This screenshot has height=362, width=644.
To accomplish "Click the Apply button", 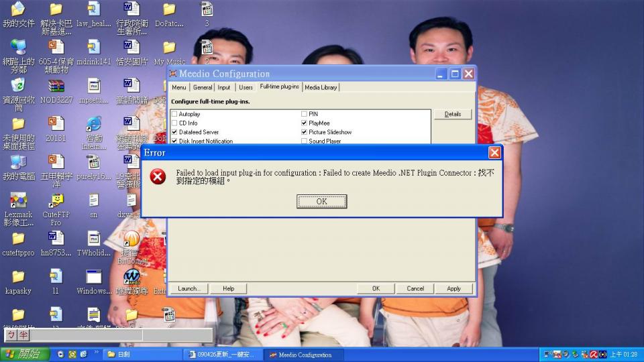I will click(454, 288).
